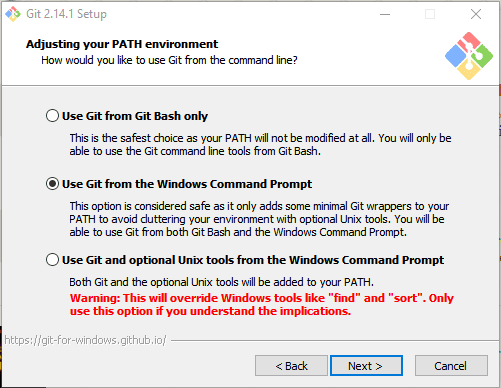Click the Adjusting your PATH environment heading
501x388 pixels.
122,44
